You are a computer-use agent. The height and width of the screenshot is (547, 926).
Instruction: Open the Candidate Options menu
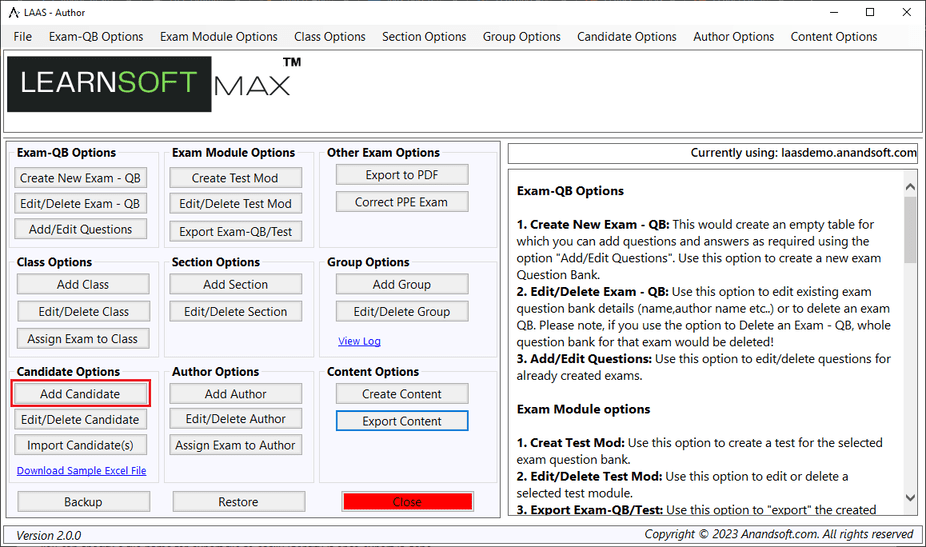coord(627,37)
